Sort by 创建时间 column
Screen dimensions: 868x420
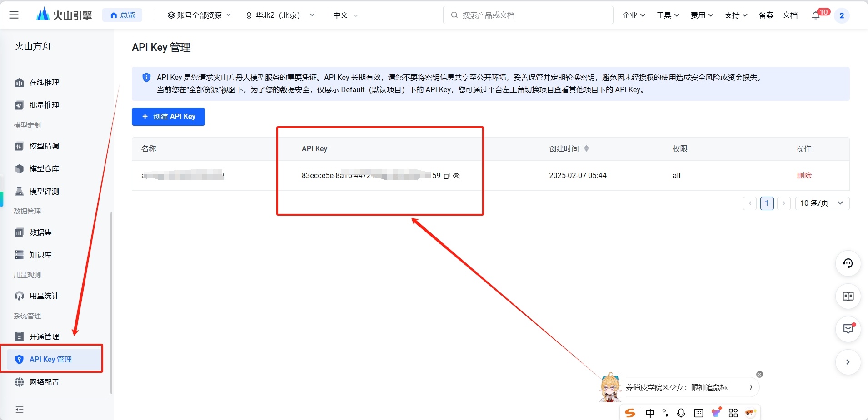(x=586, y=148)
